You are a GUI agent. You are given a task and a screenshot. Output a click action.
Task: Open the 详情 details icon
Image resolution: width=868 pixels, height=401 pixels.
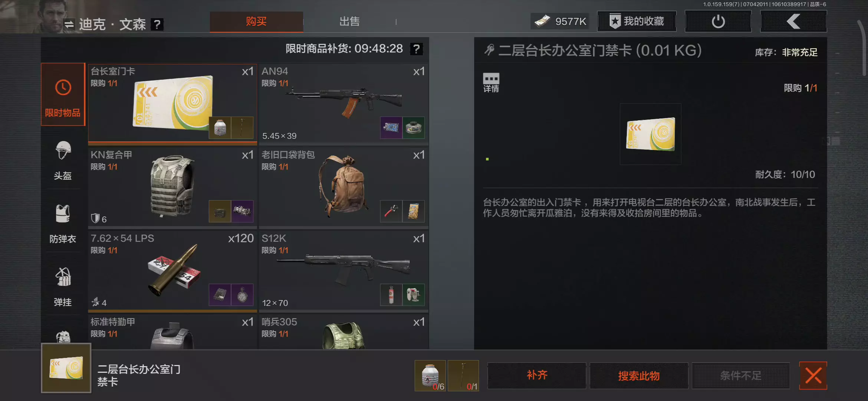tap(491, 82)
